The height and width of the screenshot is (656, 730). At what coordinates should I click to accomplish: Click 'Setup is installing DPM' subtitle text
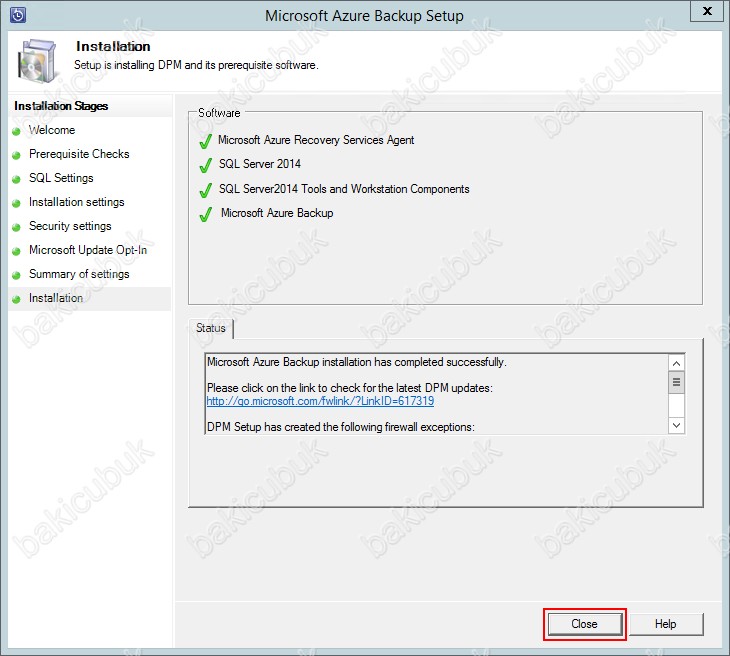[x=196, y=65]
